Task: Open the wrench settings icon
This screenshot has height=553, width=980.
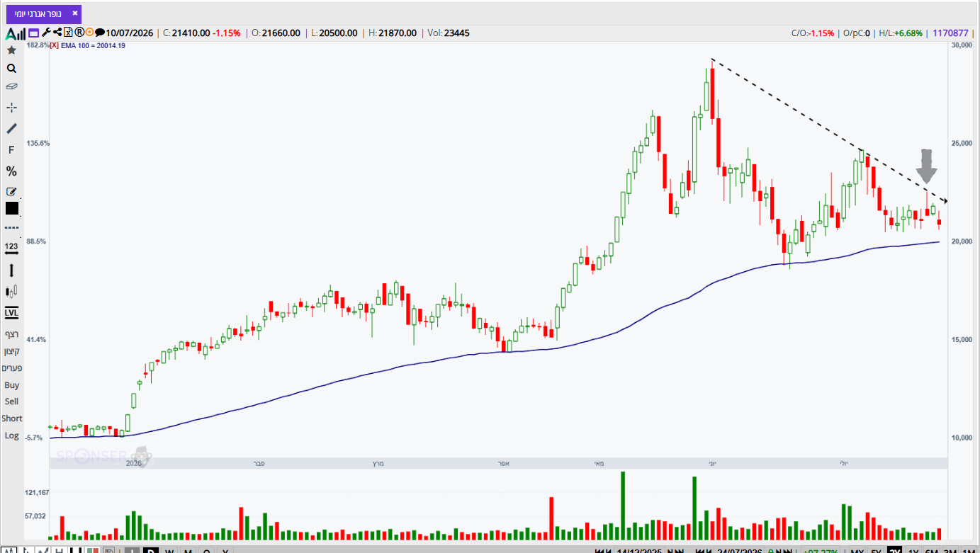Action: tap(46, 33)
